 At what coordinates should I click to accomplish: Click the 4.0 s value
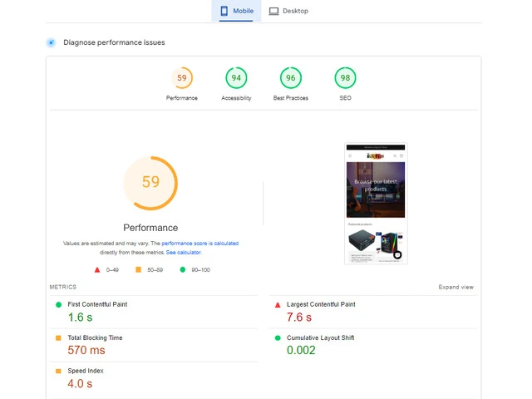pos(80,384)
